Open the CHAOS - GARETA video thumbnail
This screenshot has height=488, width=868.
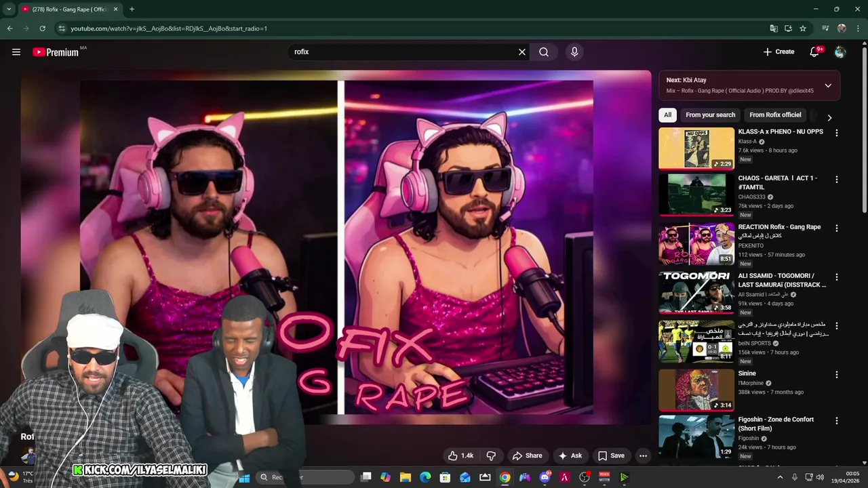click(x=696, y=195)
